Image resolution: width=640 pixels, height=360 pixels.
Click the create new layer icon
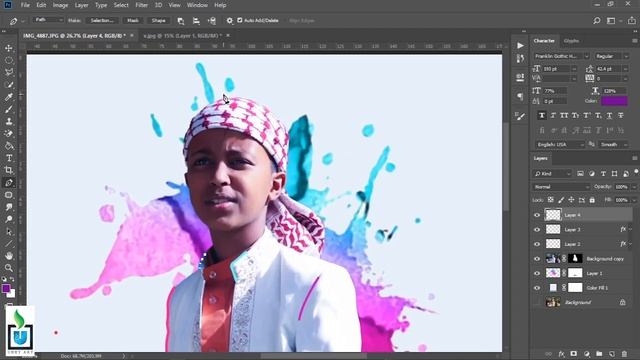(x=611, y=354)
